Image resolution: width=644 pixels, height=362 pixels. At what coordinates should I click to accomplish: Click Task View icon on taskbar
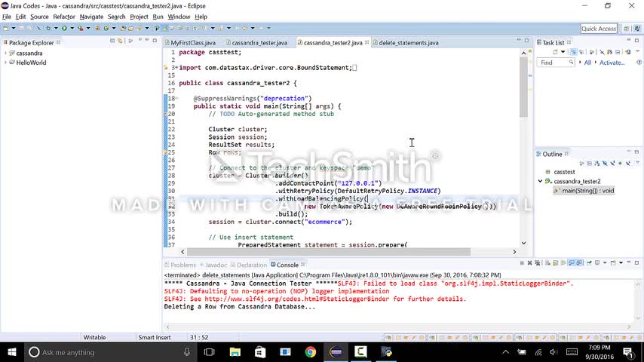point(210,352)
